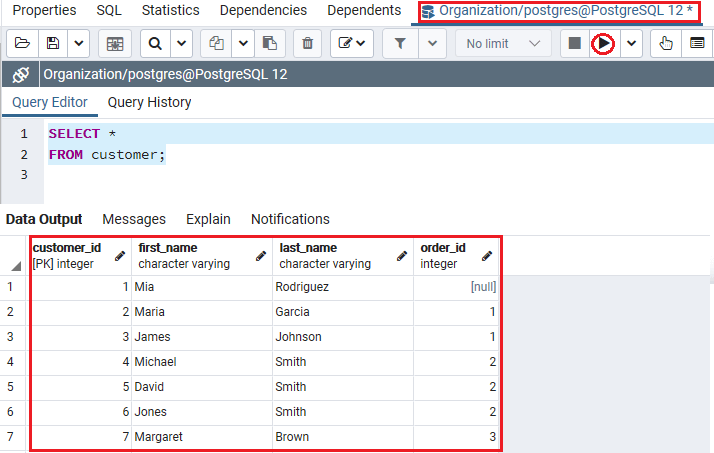Copy selected rows with the copy icon
The width and height of the screenshot is (714, 453).
click(x=216, y=43)
